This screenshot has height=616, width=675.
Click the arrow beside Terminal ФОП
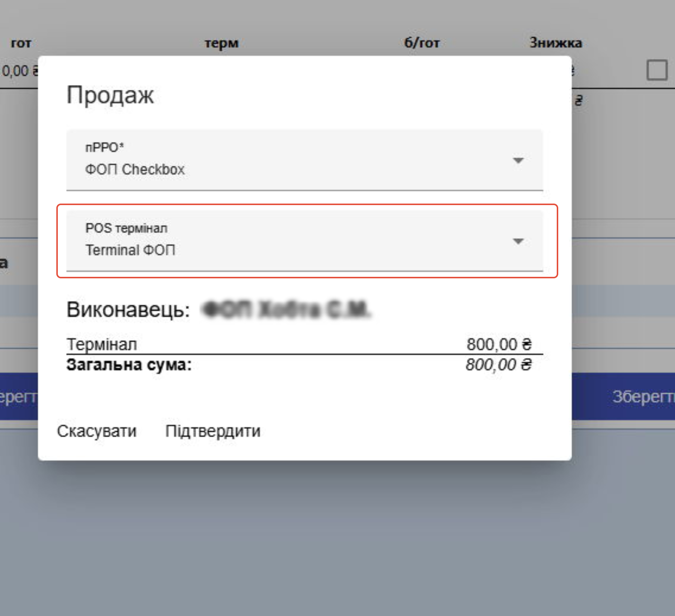click(518, 241)
